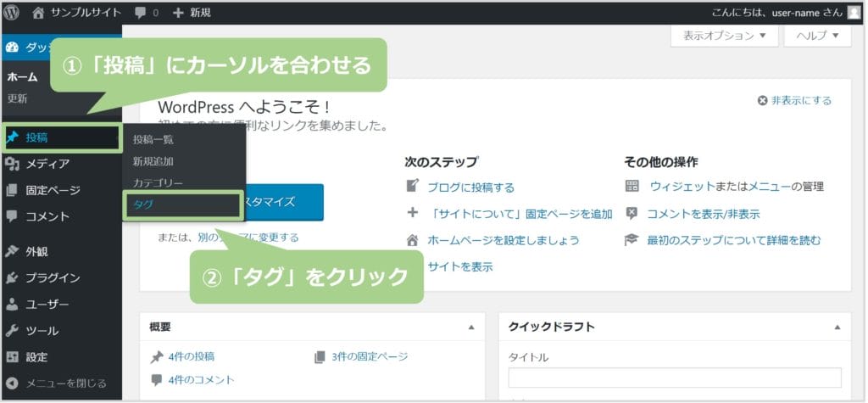Open the 更新 item under dashboard
Screen dimensions: 868x403
point(17,99)
